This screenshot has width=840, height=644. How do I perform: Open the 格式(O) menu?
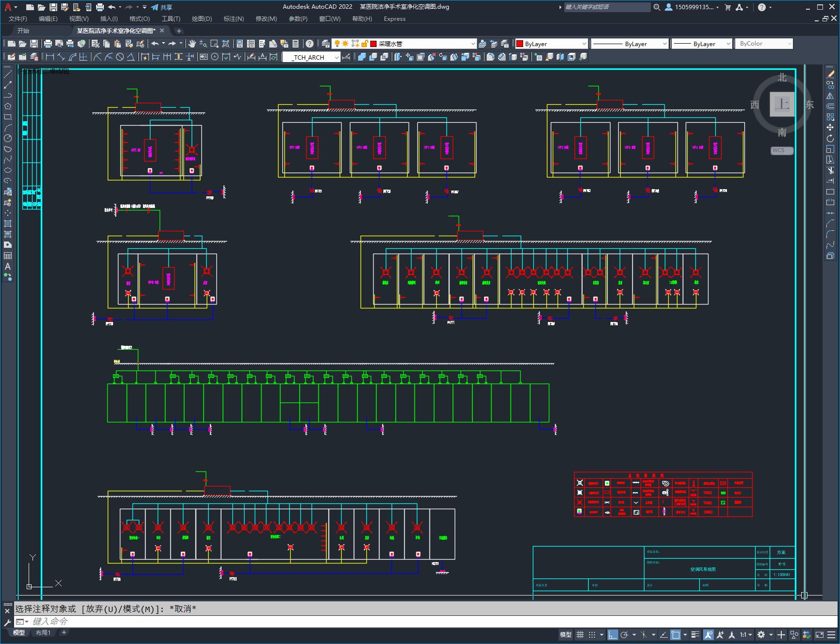click(139, 19)
